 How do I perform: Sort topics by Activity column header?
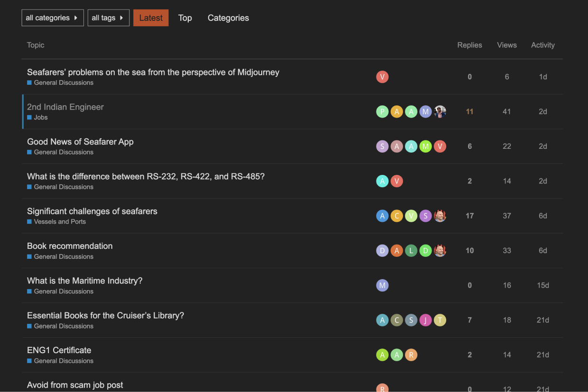[542, 45]
